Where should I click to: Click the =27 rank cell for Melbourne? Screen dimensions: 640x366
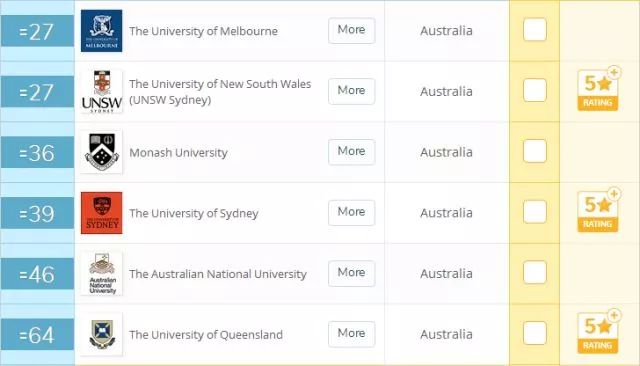pos(37,31)
